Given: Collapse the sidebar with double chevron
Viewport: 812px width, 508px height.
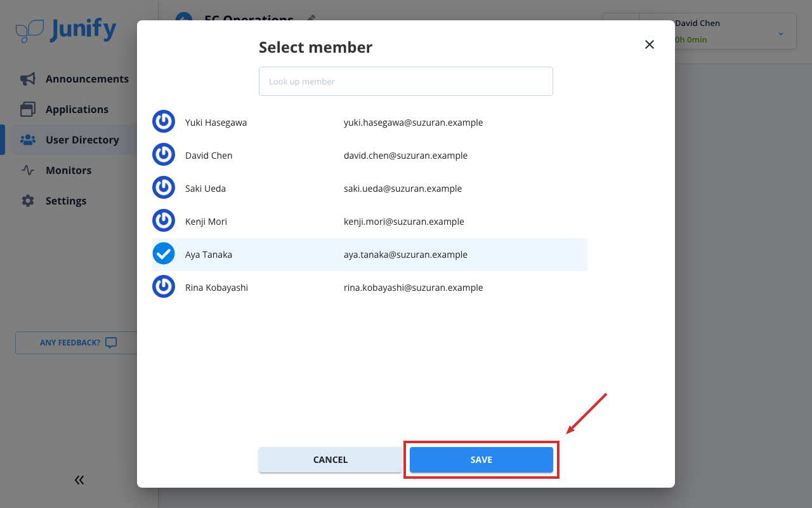Looking at the screenshot, I should tap(79, 480).
